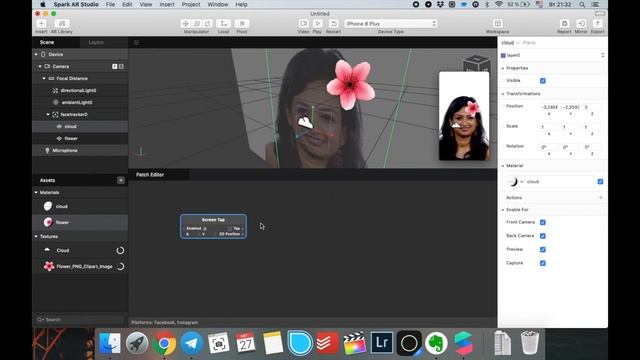The image size is (640, 360).
Task: Collapse the facetracker0 tree node
Action: point(48,115)
